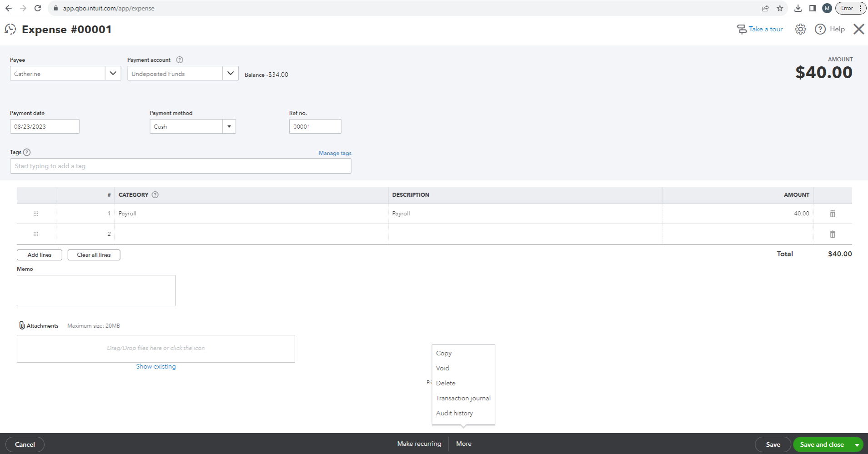The image size is (868, 454).
Task: Click the drag handle for line 2
Action: [36, 234]
